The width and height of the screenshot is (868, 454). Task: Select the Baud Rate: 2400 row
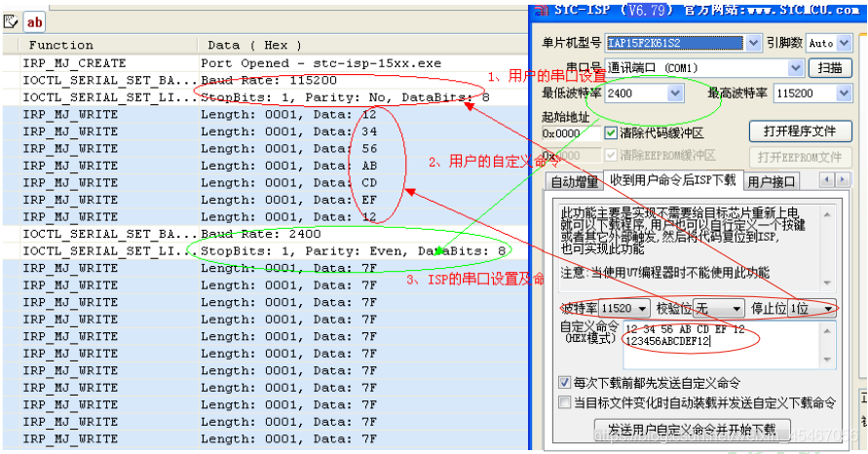(266, 234)
